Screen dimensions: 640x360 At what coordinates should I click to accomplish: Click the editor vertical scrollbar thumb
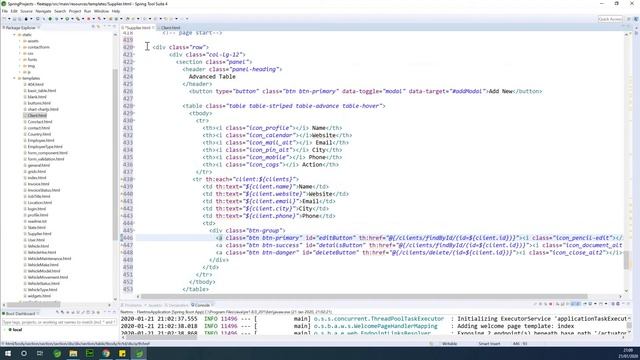tap(626, 260)
